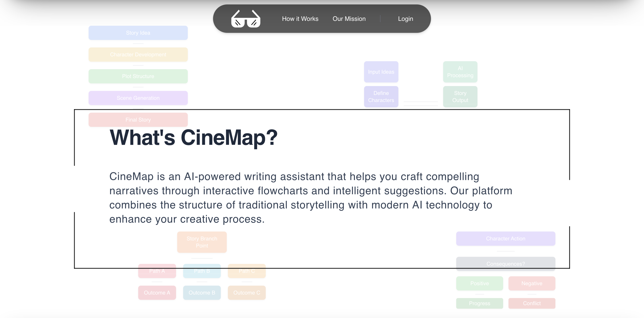Viewport: 644px width, 318px height.
Task: Select the Plot Structure node
Action: [x=138, y=76]
